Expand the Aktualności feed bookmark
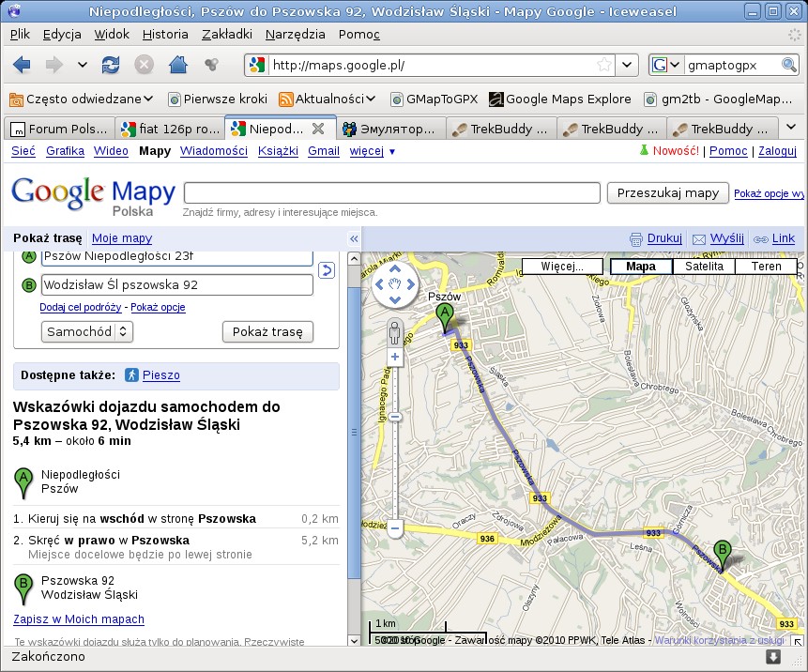The image size is (808, 672). point(327,99)
